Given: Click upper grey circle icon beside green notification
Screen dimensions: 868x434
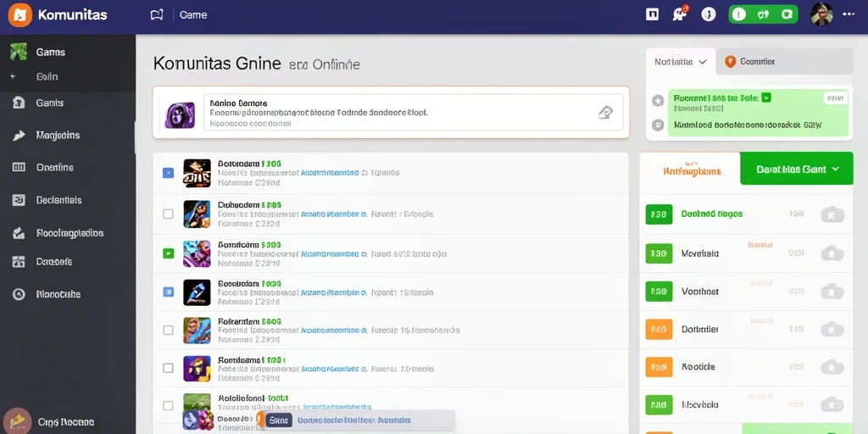Looking at the screenshot, I should click(x=658, y=101).
